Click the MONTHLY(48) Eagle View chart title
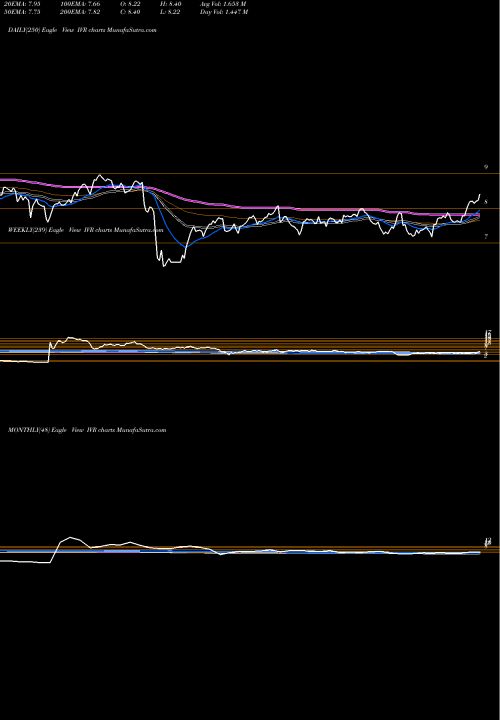 pyautogui.click(x=87, y=430)
